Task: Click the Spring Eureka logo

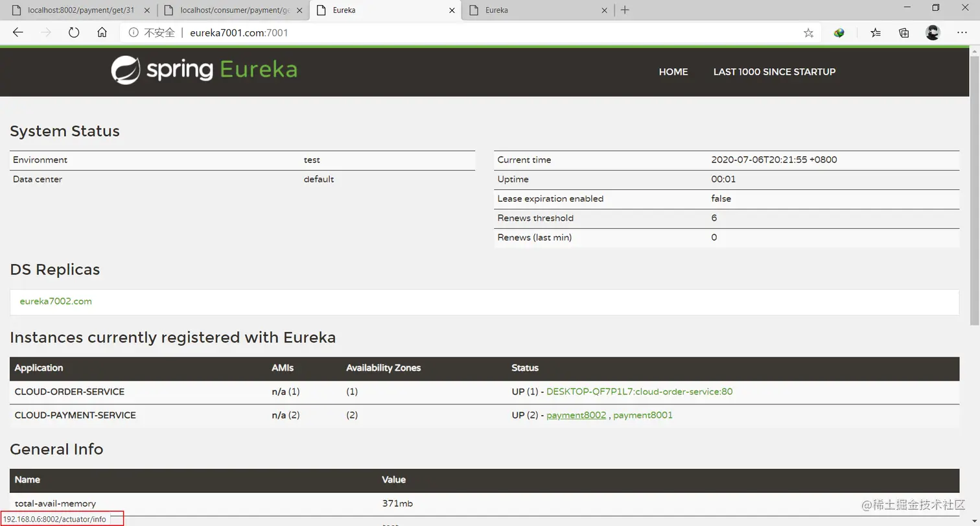Action: click(204, 70)
